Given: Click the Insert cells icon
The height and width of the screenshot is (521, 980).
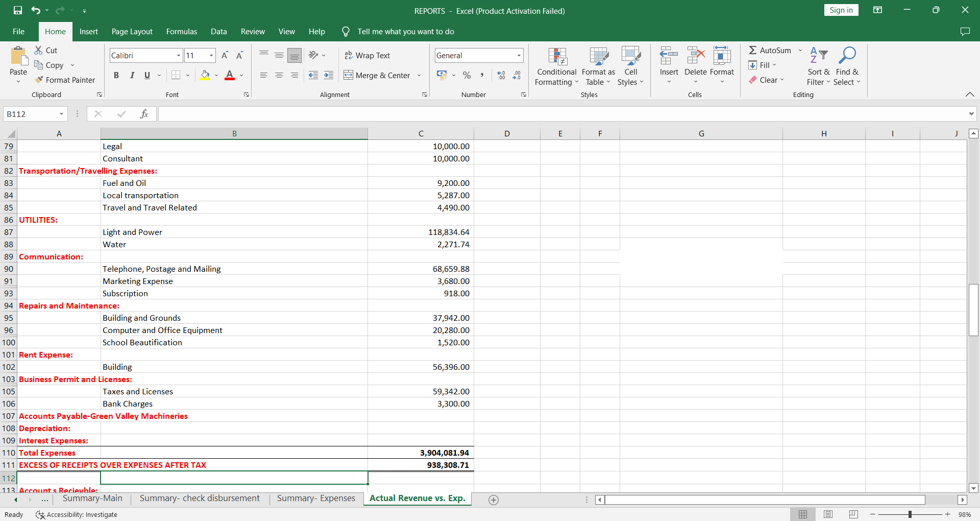Looking at the screenshot, I should coord(669,55).
